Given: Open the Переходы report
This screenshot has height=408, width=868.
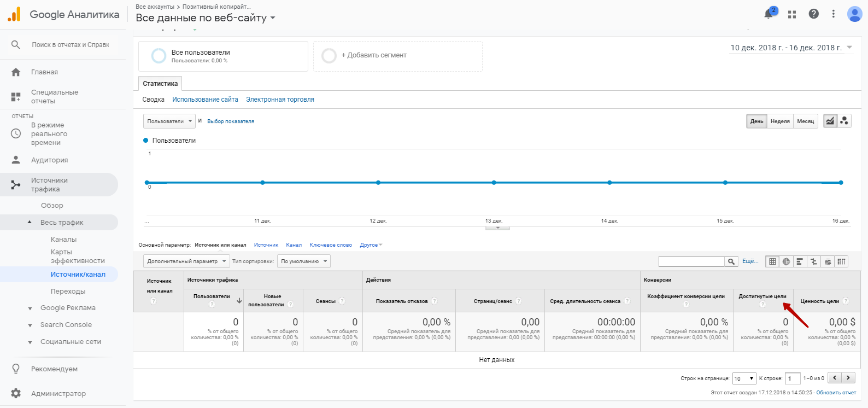Looking at the screenshot, I should pos(68,291).
